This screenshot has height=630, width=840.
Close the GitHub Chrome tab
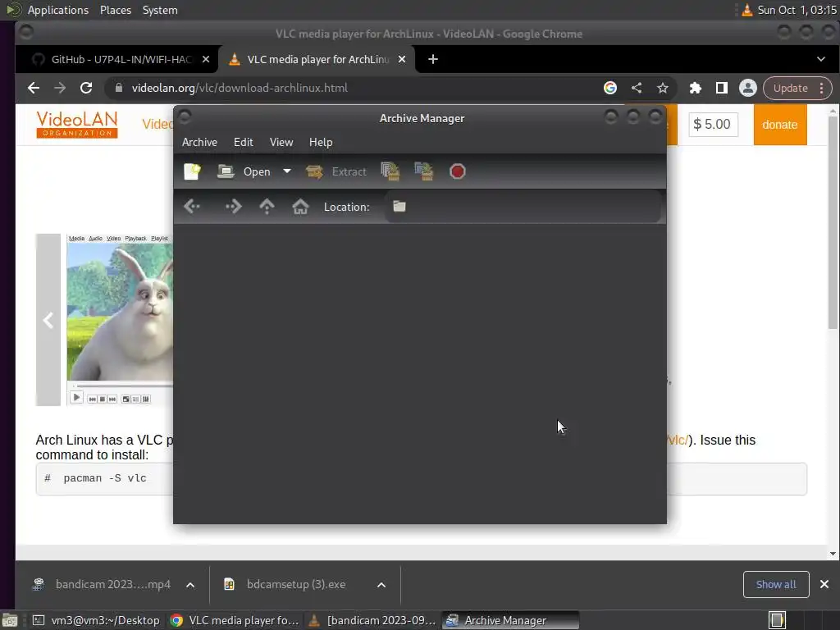point(206,59)
